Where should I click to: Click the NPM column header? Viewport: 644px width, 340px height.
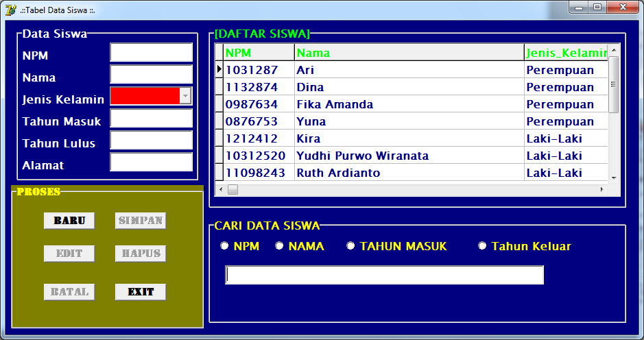coord(259,53)
